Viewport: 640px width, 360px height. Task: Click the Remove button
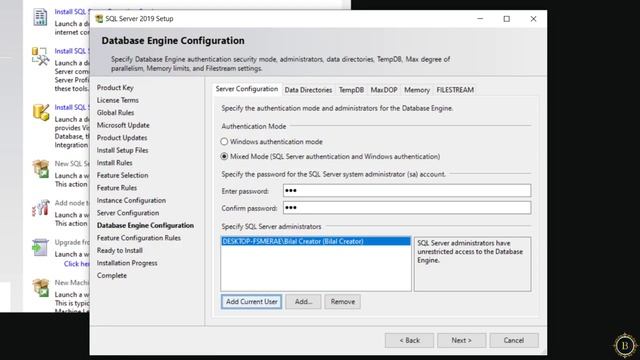pos(342,302)
